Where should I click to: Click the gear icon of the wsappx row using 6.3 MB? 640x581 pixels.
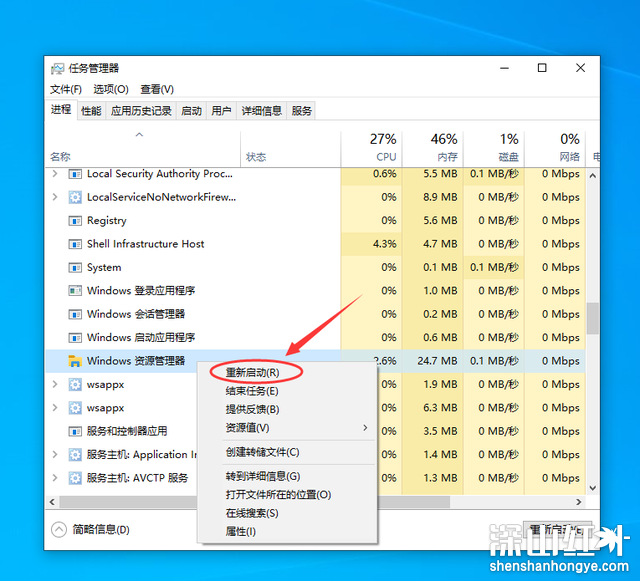[x=75, y=408]
